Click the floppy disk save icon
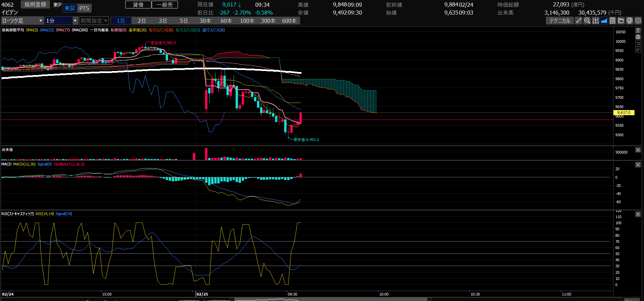644x301 pixels. click(612, 21)
